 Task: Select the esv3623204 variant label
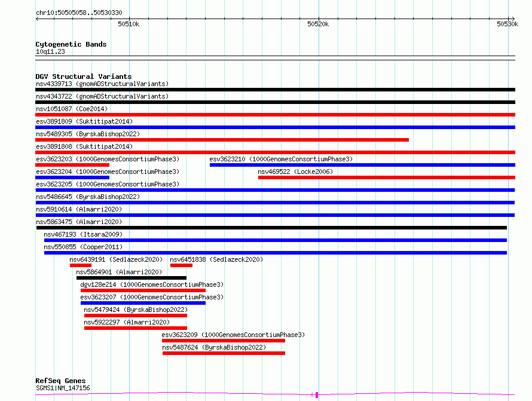tap(108, 172)
